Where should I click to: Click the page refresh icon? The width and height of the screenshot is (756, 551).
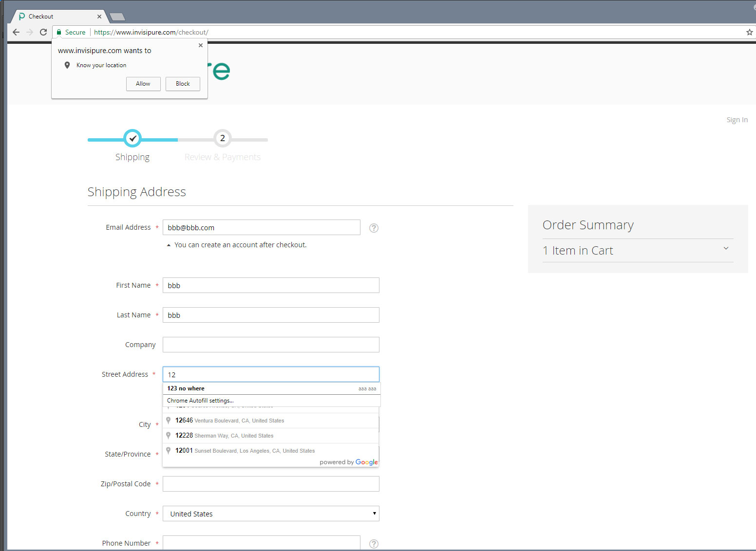[43, 32]
